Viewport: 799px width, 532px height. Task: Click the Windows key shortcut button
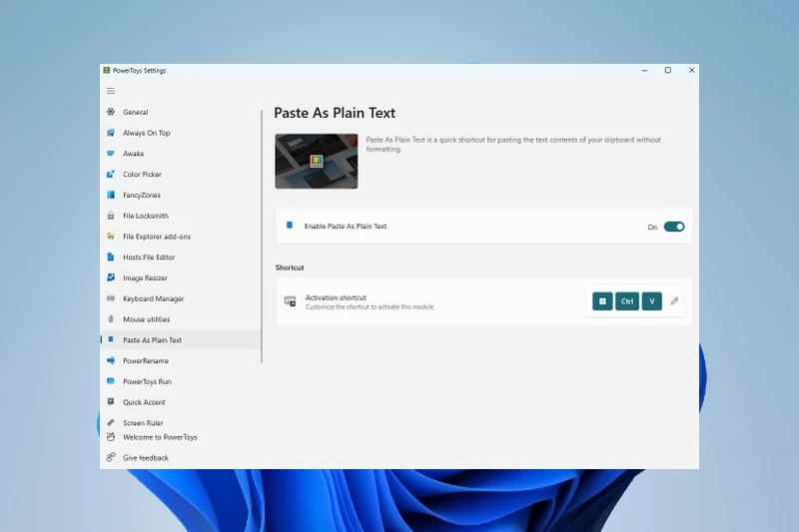tap(602, 300)
